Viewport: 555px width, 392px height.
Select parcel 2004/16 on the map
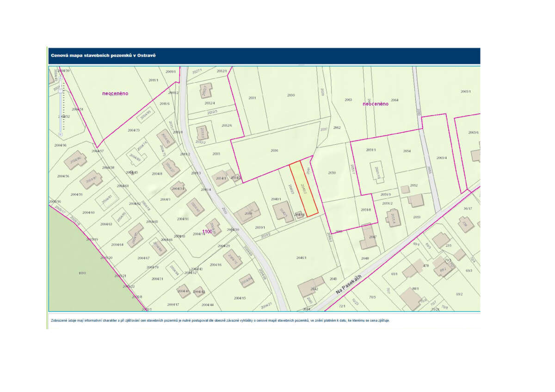pyautogui.click(x=216, y=265)
